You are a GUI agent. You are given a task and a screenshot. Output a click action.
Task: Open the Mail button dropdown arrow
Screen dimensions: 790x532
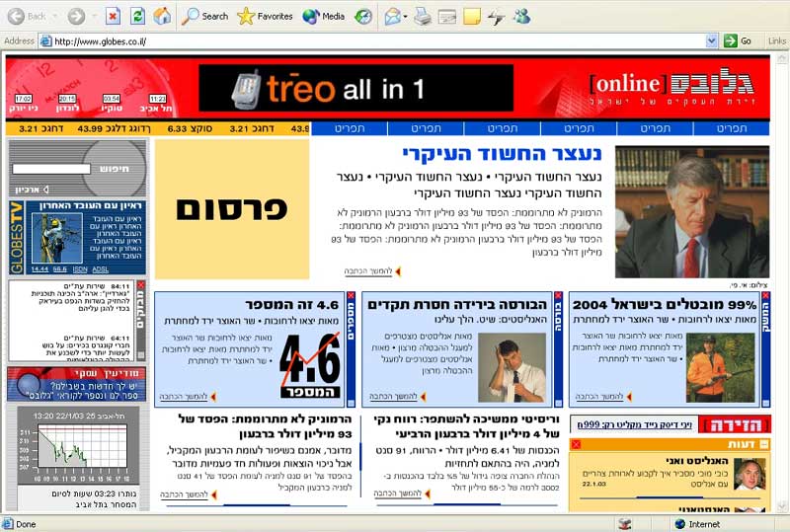pyautogui.click(x=405, y=17)
